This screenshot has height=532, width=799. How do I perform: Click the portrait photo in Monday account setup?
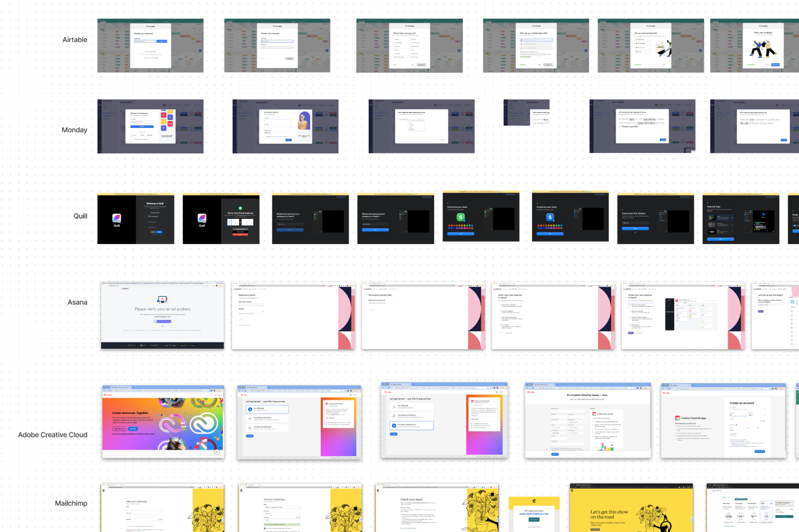tap(304, 121)
